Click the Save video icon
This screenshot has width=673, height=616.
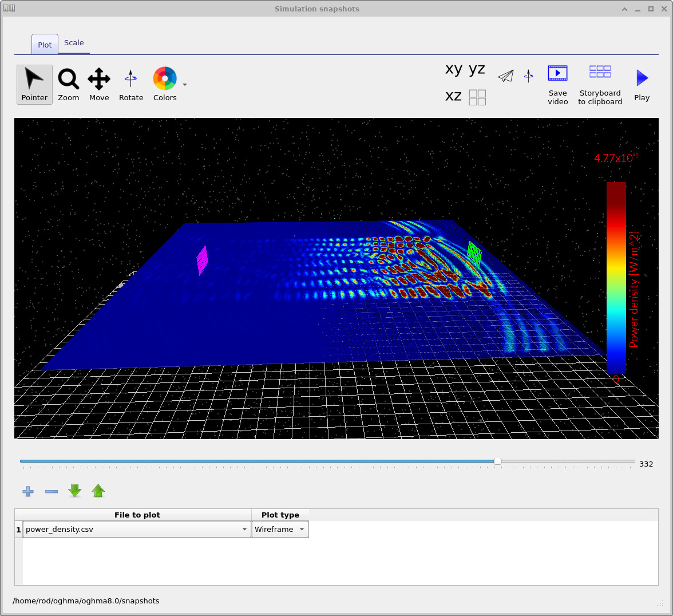557,84
